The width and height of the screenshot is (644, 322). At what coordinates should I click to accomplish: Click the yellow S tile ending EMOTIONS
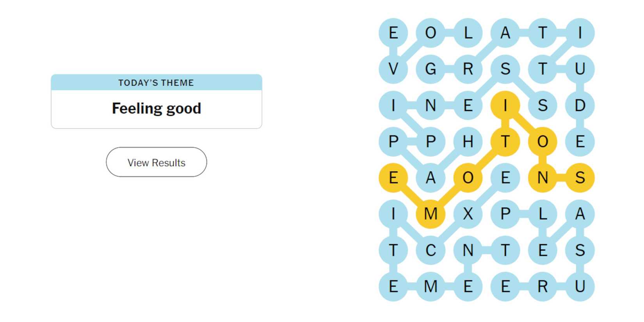[x=580, y=178]
